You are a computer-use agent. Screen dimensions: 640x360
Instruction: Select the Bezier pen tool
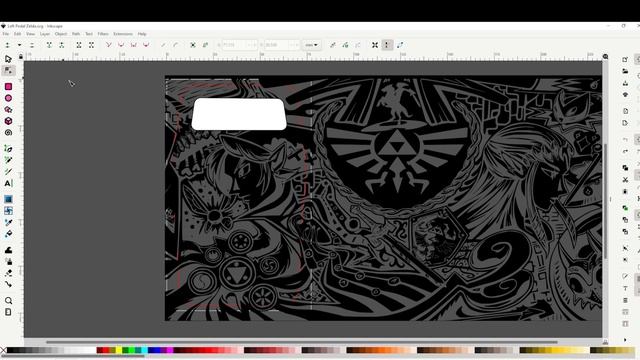pyautogui.click(x=8, y=149)
